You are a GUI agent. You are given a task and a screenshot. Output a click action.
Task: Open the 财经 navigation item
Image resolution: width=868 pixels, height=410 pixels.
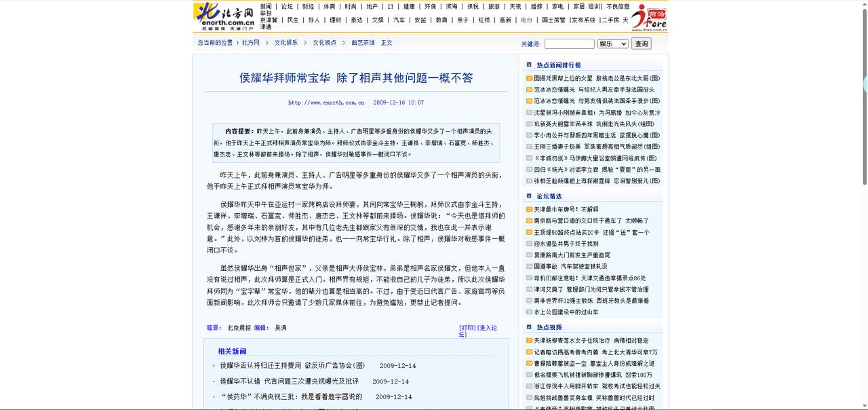tap(308, 7)
